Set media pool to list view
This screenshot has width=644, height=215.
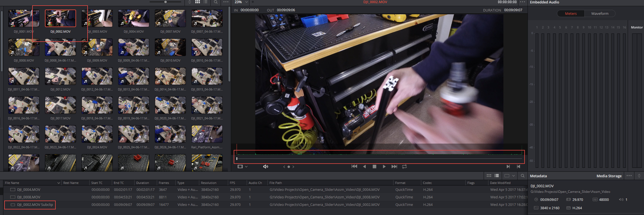(x=497, y=176)
